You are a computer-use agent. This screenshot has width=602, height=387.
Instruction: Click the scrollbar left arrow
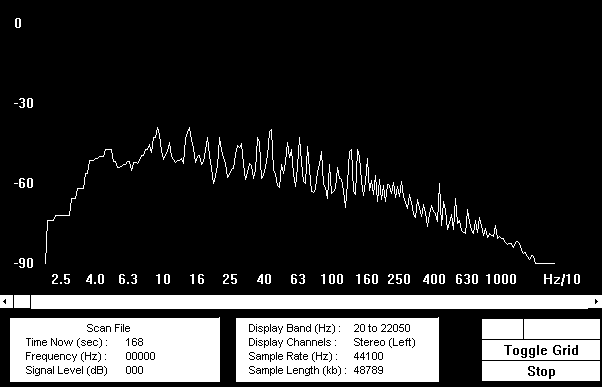(5, 302)
